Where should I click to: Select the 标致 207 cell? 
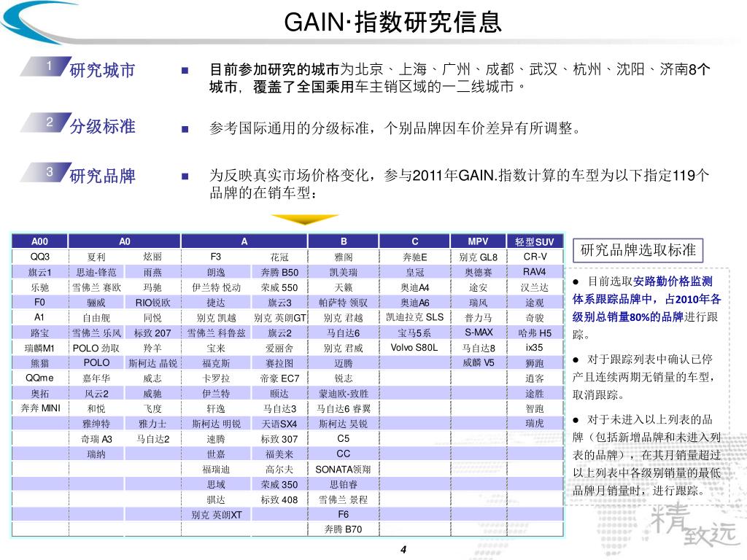click(x=152, y=332)
